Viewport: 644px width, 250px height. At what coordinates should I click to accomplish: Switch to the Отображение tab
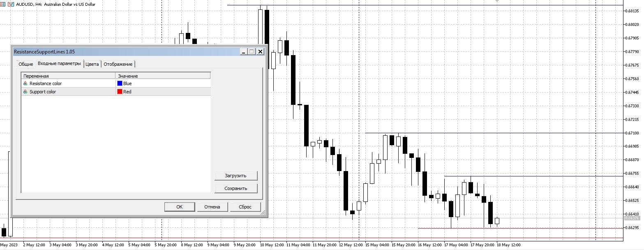pos(118,64)
